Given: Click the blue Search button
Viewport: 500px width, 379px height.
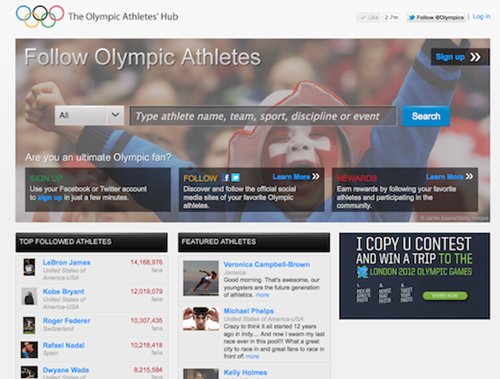Looking at the screenshot, I should tap(426, 116).
